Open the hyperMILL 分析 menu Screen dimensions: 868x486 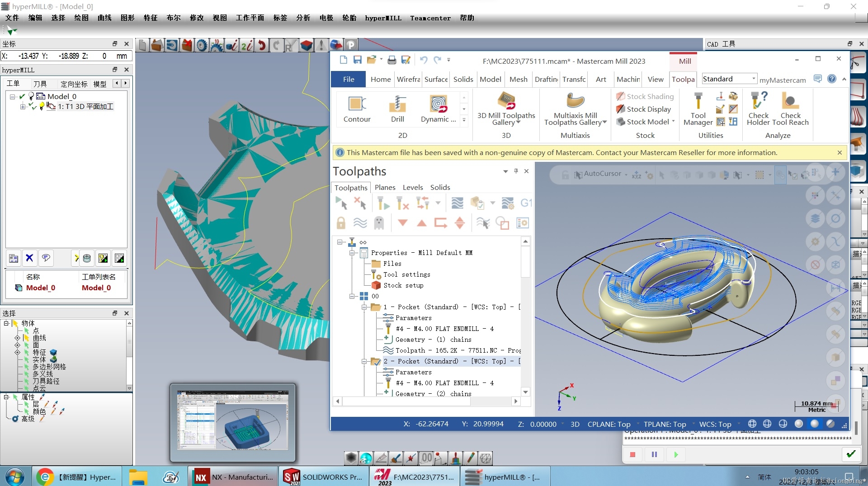pos(303,18)
